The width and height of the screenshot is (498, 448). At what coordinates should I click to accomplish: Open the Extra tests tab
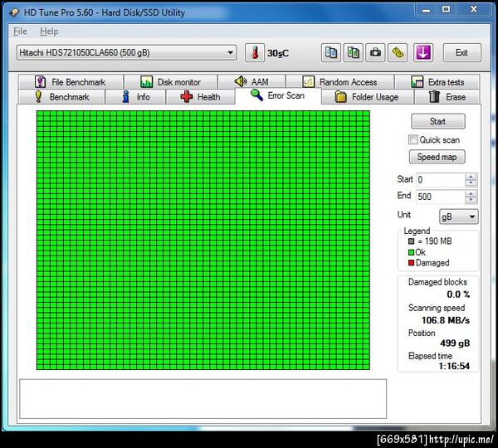point(437,82)
